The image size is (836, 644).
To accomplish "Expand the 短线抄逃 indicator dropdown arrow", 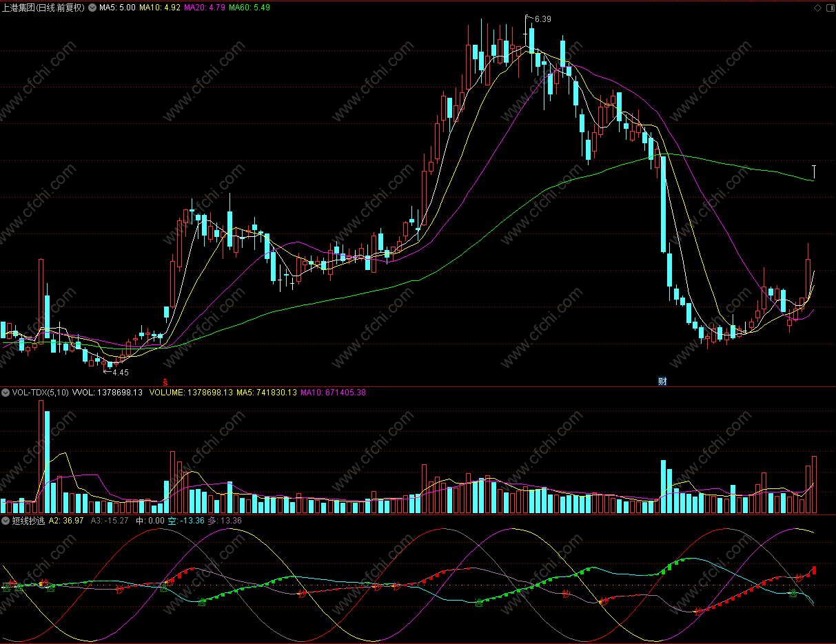I will pyautogui.click(x=6, y=521).
